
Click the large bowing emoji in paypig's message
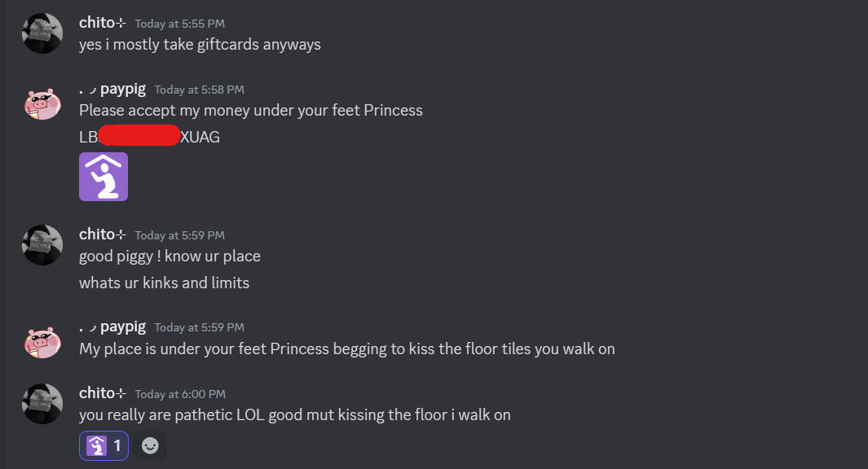tap(103, 176)
